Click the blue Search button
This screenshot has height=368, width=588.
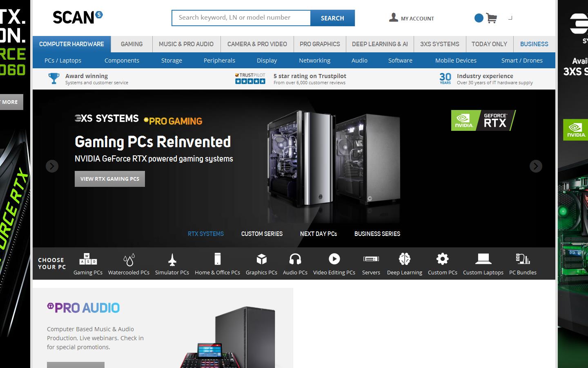(x=332, y=18)
